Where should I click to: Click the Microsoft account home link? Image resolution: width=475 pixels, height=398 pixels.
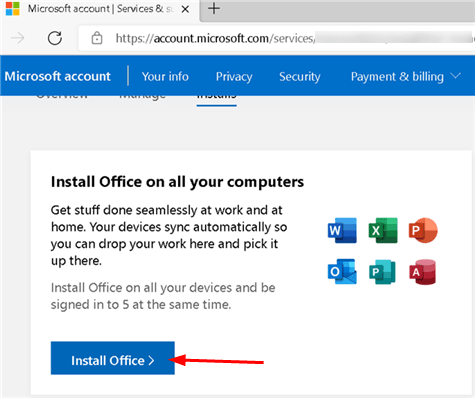coord(58,76)
